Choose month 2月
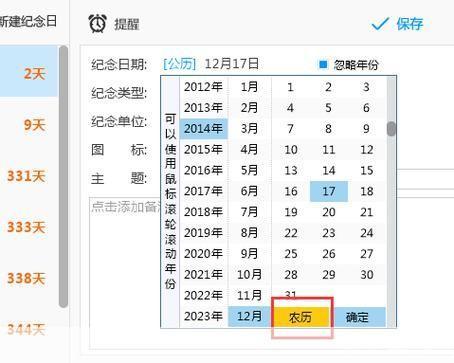Image resolution: width=454 pixels, height=363 pixels. point(249,108)
